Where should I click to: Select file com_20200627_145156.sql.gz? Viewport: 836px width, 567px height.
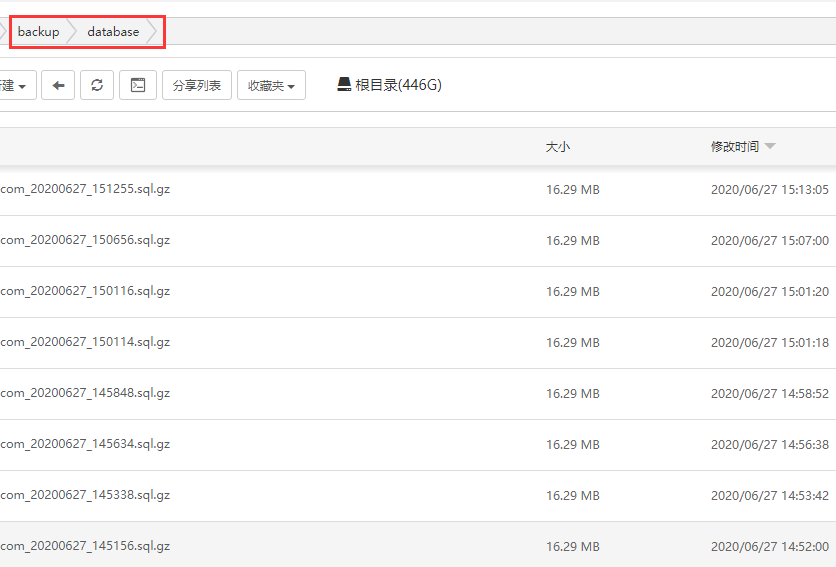[85, 546]
